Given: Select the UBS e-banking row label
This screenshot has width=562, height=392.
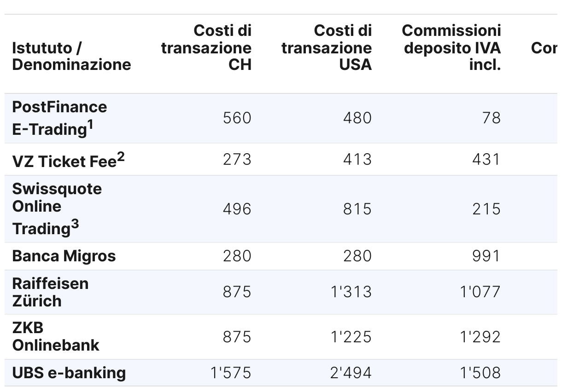Looking at the screenshot, I should click(x=69, y=373).
